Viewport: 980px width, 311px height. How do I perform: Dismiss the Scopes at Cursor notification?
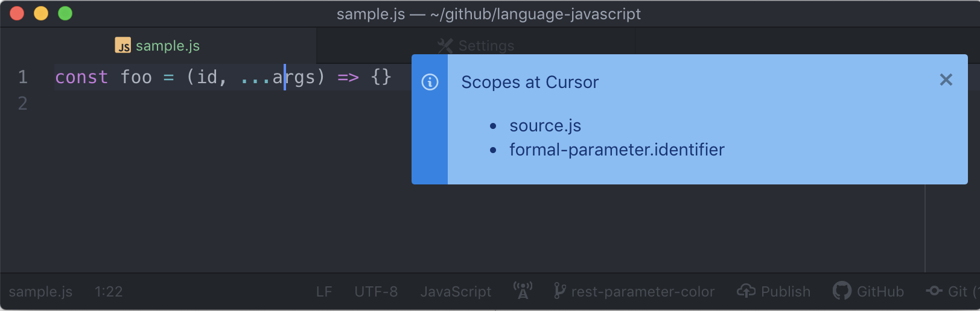point(946,80)
